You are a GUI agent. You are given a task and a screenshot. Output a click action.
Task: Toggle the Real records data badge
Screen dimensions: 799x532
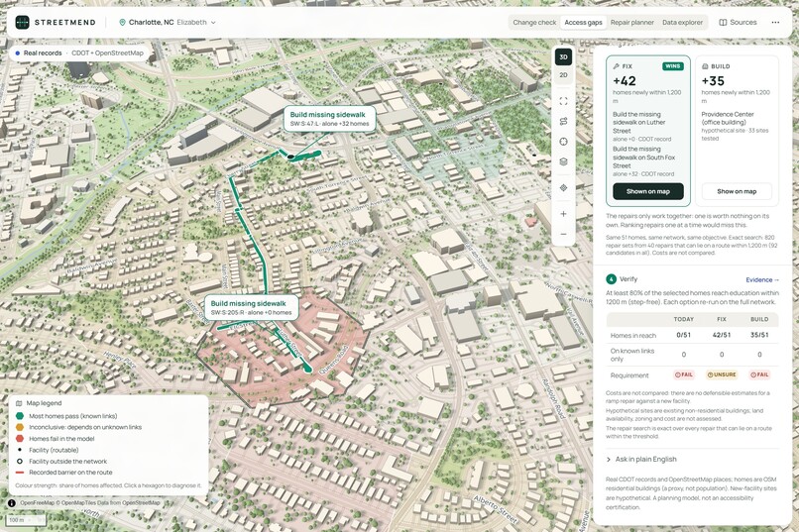pos(79,53)
